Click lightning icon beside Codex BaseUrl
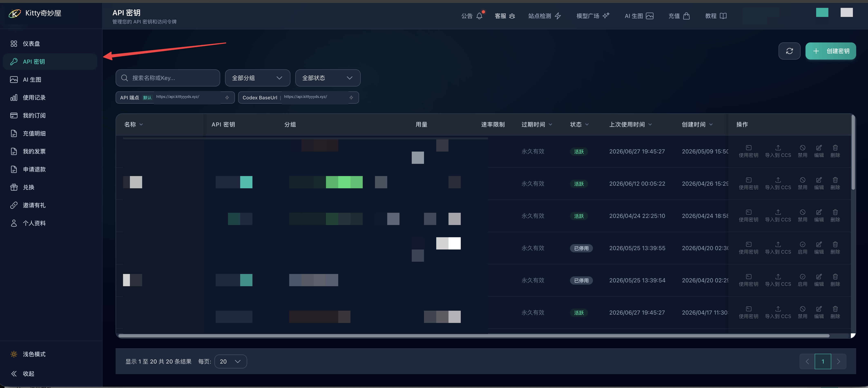Viewport: 868px width, 388px height. tap(351, 98)
